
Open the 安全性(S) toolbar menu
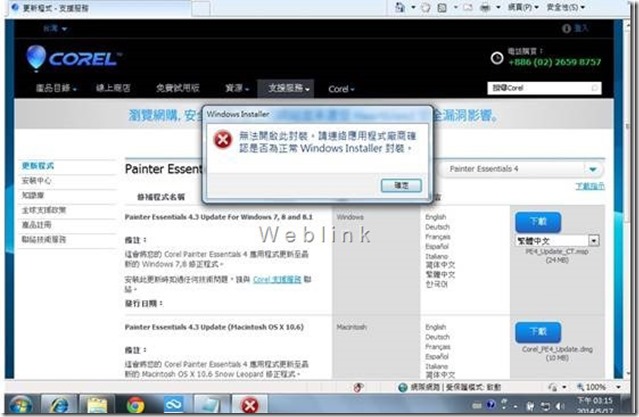(x=566, y=7)
